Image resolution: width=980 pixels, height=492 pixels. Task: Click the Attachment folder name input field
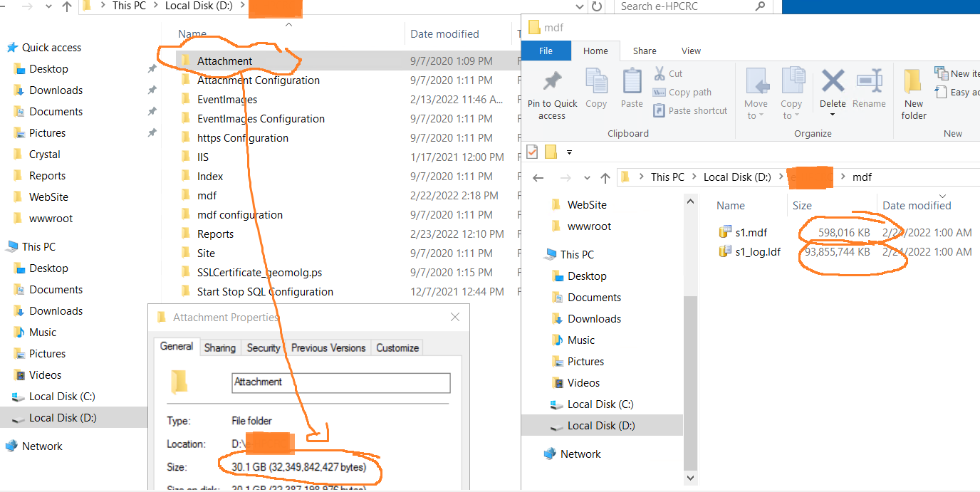tap(340, 382)
